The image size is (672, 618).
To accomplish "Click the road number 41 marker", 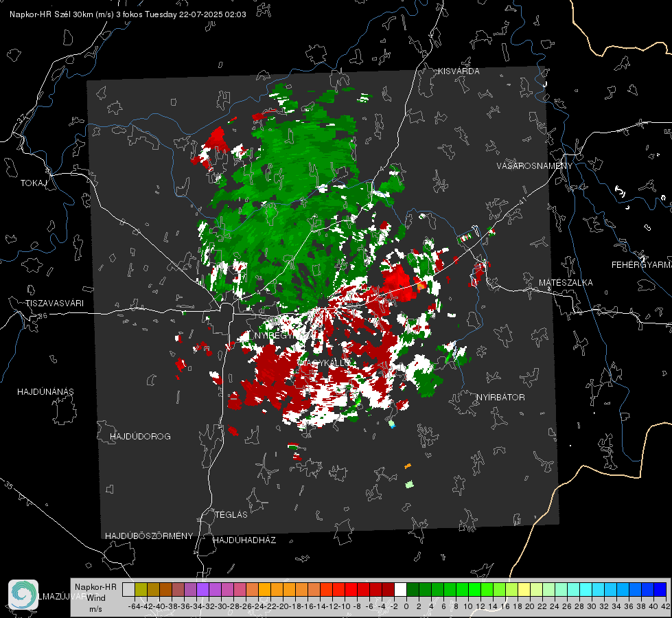I will pyautogui.click(x=522, y=200).
